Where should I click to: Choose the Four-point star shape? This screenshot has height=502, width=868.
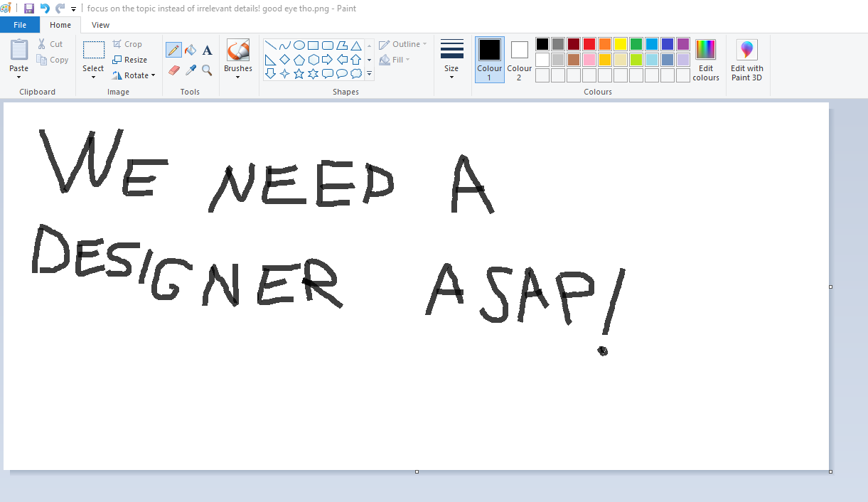[285, 73]
